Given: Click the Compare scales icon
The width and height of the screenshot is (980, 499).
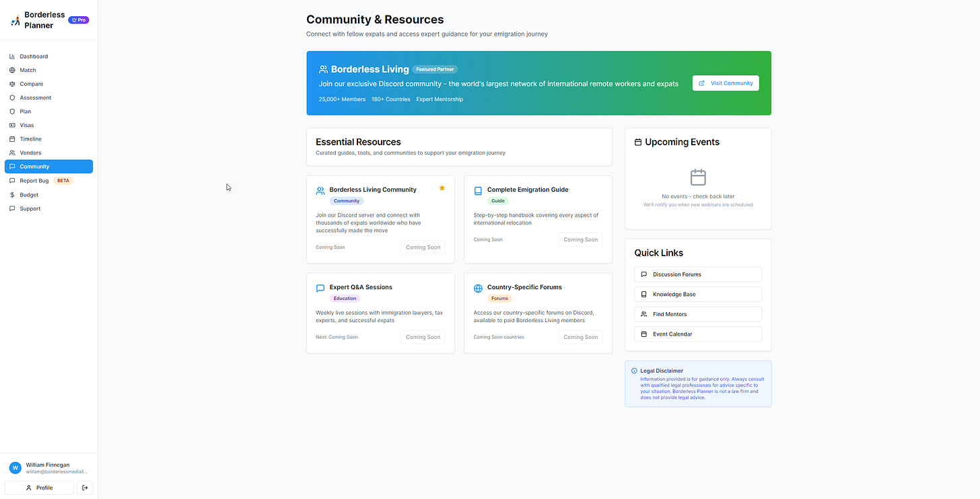Looking at the screenshot, I should (12, 84).
